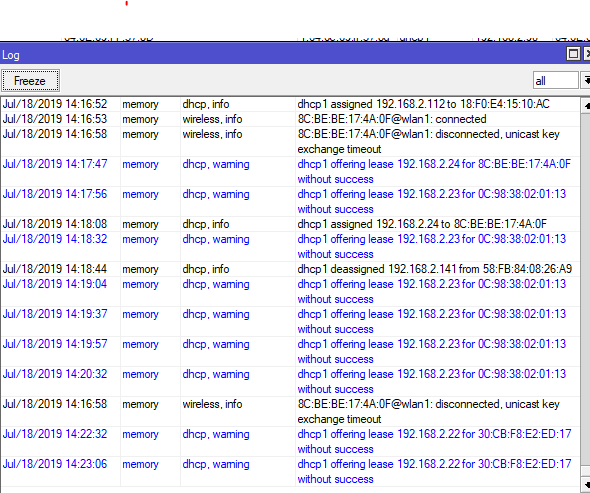Click the Log window title bar label

(11, 55)
